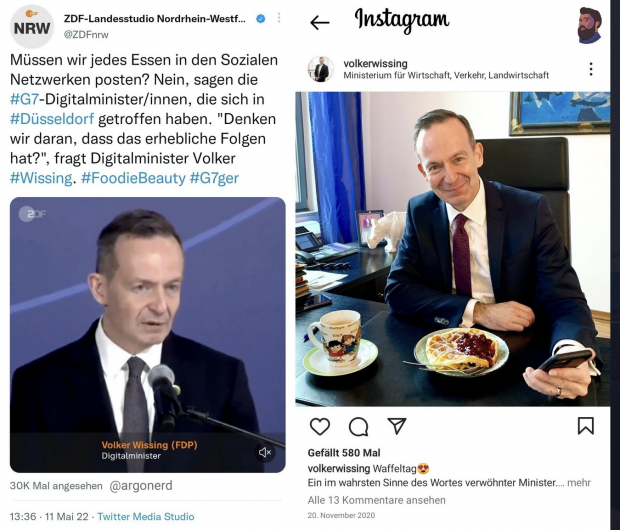Open the #Düsseldorf hashtag
The image size is (620, 530).
[52, 119]
